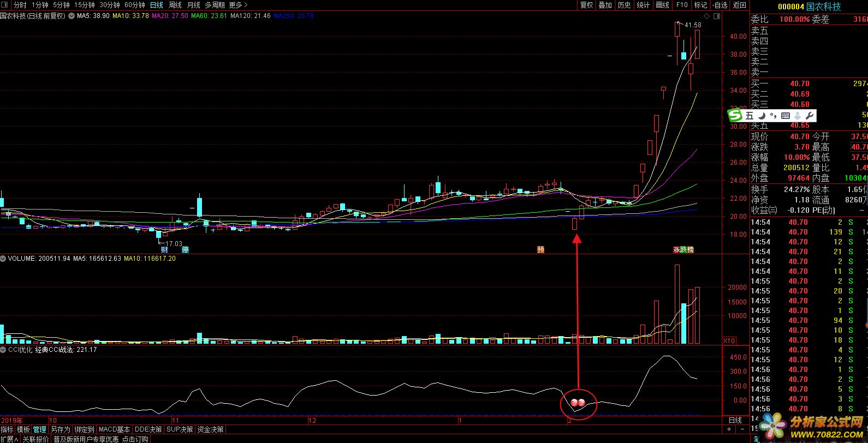Viewport: 868px width, 443px height.
Task: Click the plus zoom button beside 日线
Action: (x=728, y=429)
